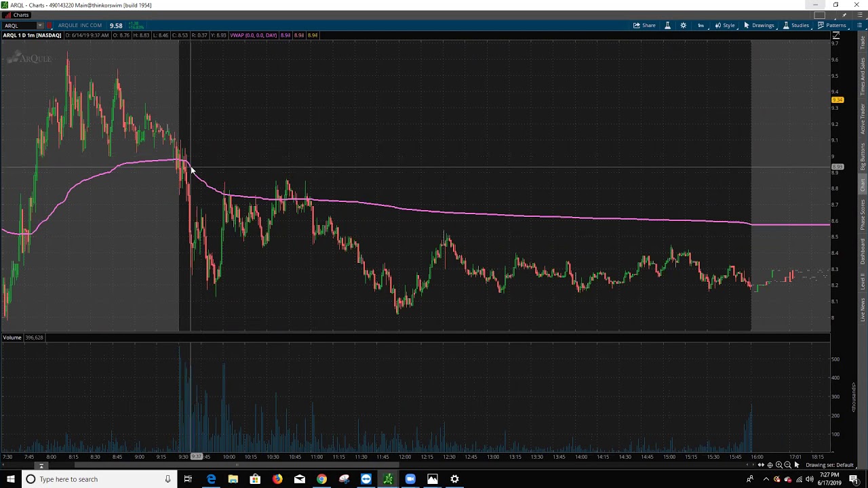The image size is (868, 488).
Task: Open Firefox from taskbar
Action: [277, 479]
